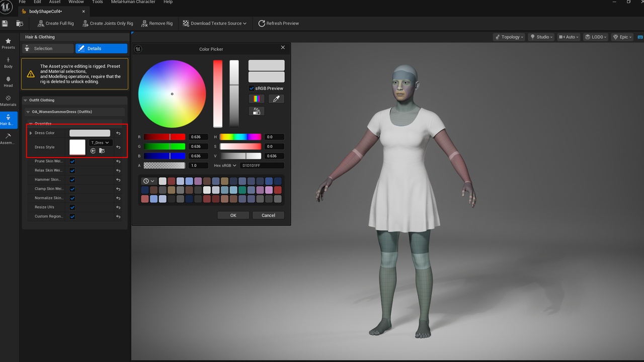
Task: Click Browse to asset icon in toolbar
Action: 20,23
